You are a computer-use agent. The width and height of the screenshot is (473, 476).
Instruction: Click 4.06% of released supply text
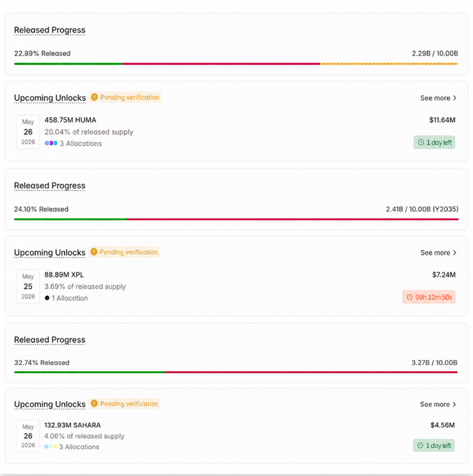coord(85,436)
